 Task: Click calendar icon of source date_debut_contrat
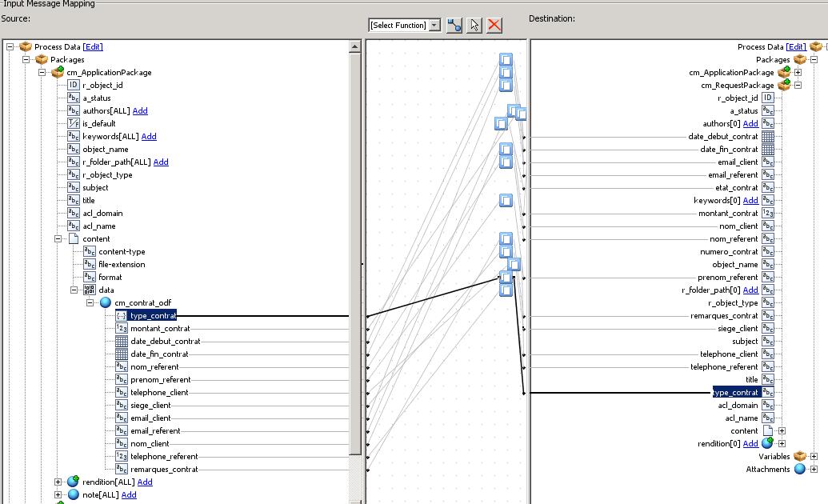122,342
